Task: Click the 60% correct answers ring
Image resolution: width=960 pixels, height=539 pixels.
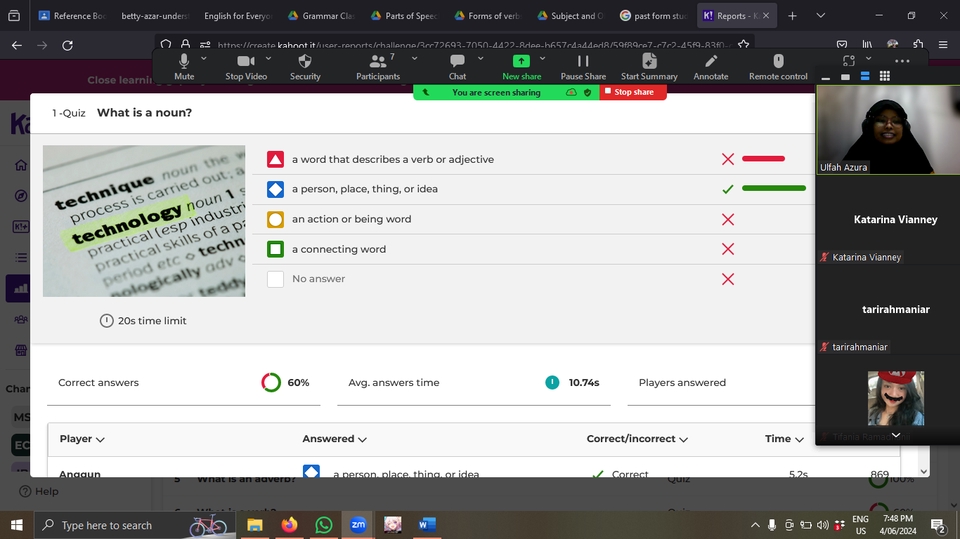Action: click(x=271, y=382)
